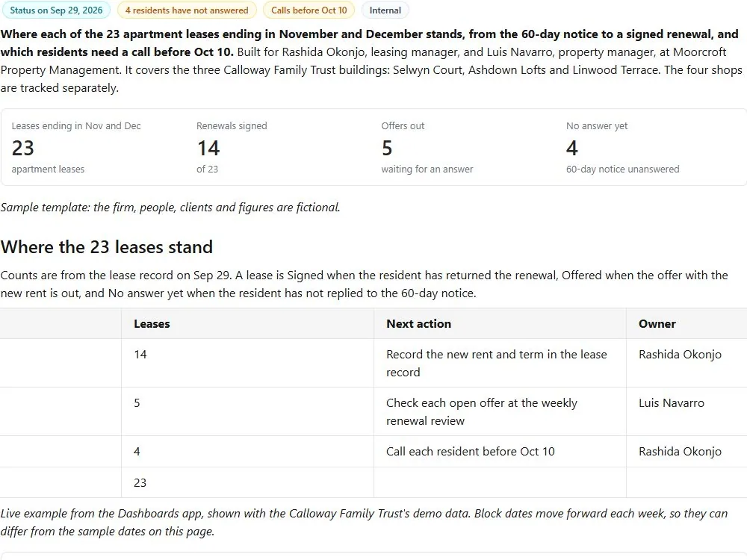Screen dimensions: 747x560
Task: Click 'Rashida Okonjo' in the 4-leases row
Action: [x=686, y=452]
